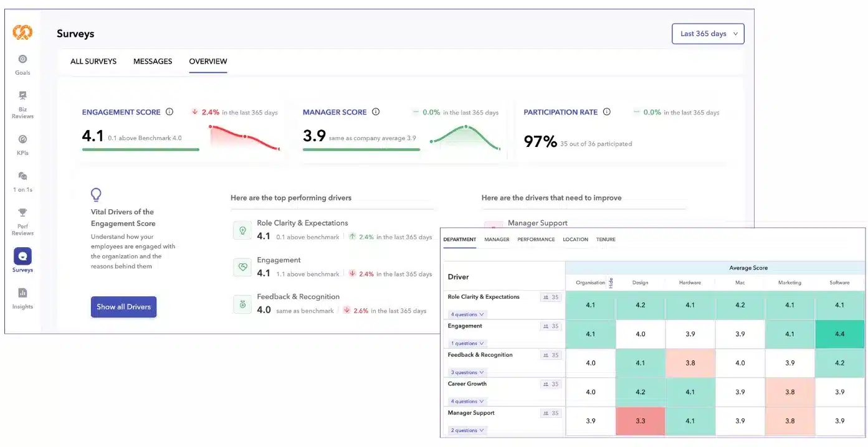The height and width of the screenshot is (447, 868).
Task: Open Biz Reviews in sidebar
Action: pos(22,104)
